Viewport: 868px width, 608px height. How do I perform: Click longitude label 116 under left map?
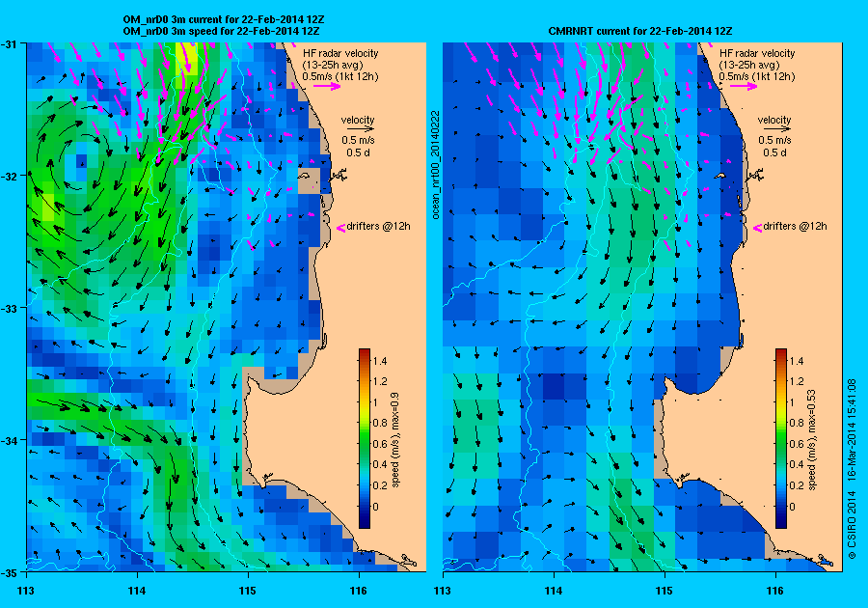click(x=358, y=591)
